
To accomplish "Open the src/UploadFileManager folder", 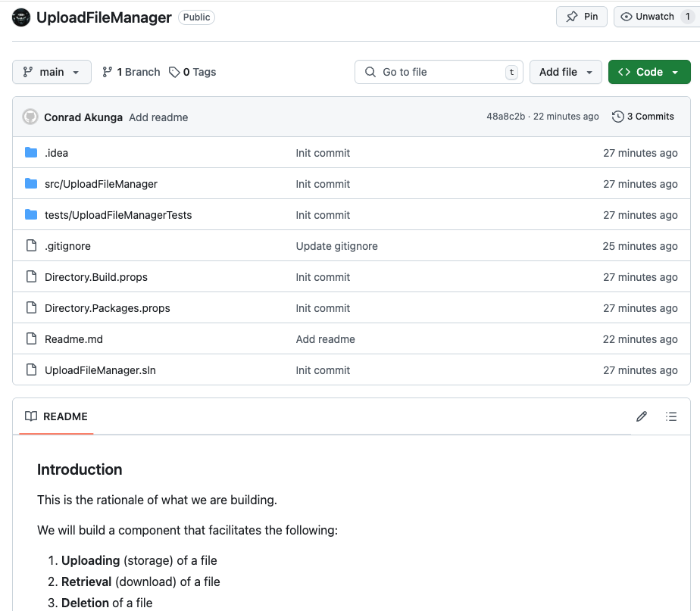I will 101,184.
